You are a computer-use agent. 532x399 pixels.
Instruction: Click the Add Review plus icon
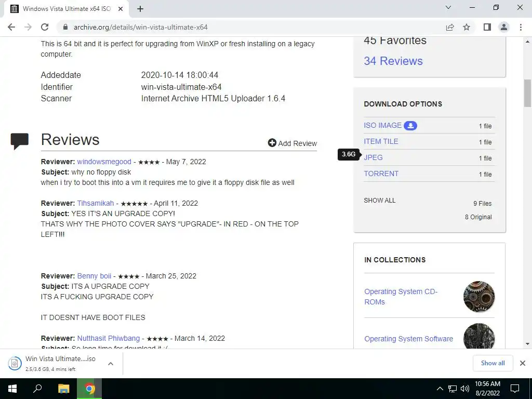click(x=272, y=143)
